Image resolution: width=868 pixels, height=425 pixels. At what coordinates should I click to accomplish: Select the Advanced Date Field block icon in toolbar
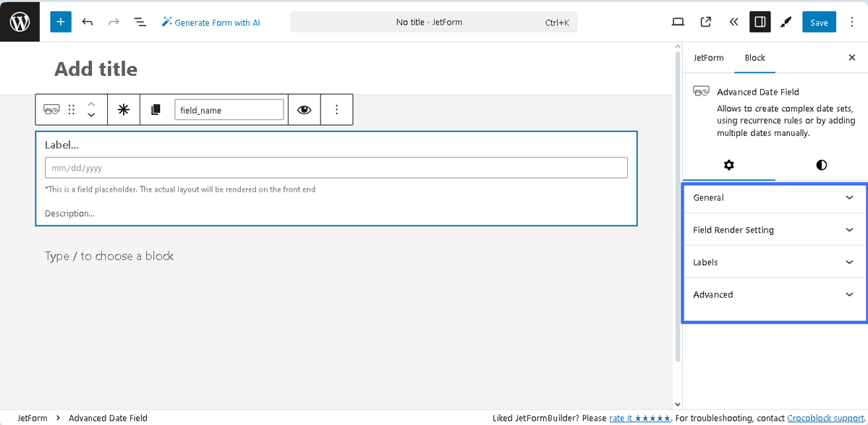tap(51, 109)
